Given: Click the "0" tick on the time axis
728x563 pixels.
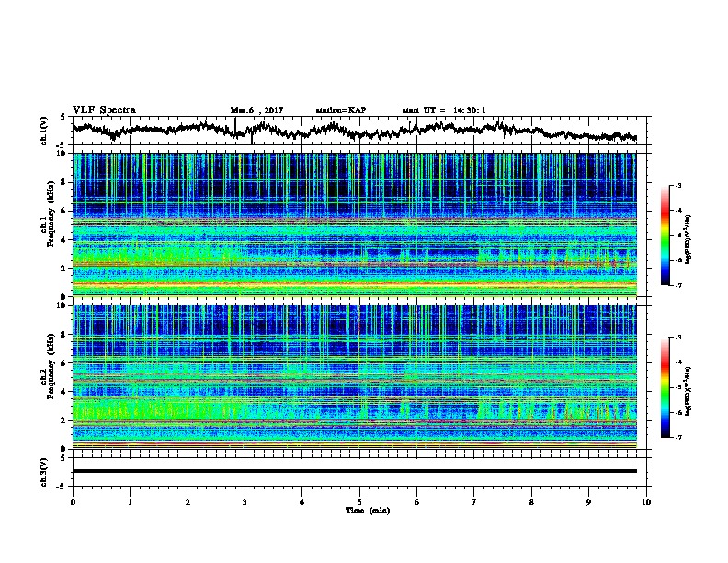Looking at the screenshot, I should click(73, 501).
